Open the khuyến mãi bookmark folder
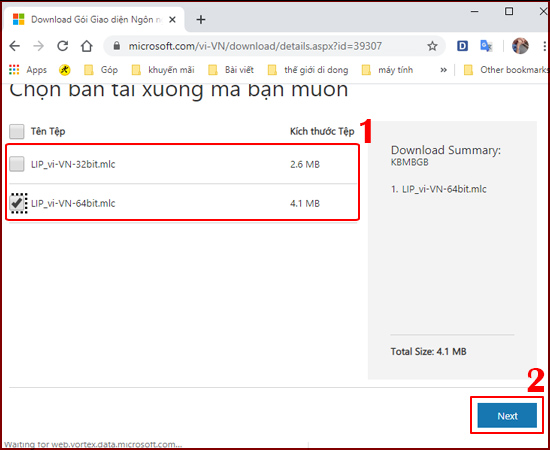550x450 pixels. (163, 70)
